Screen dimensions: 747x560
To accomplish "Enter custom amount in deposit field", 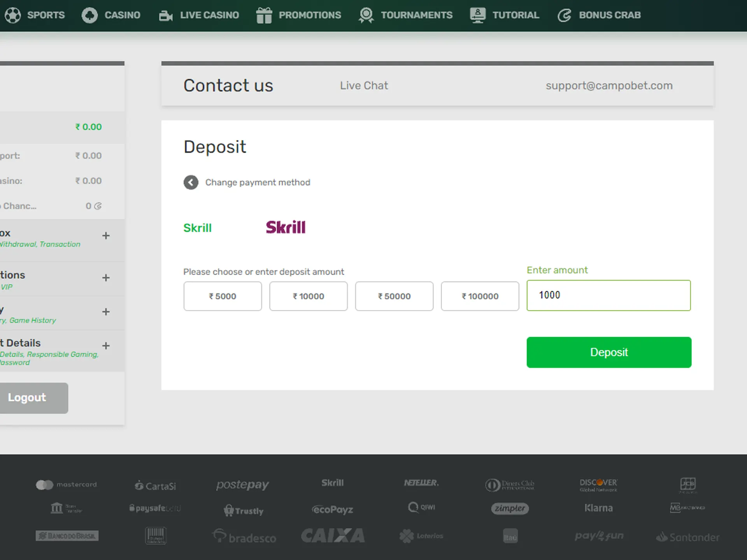I will tap(609, 295).
